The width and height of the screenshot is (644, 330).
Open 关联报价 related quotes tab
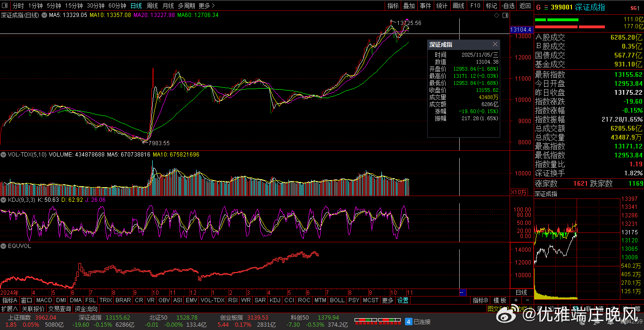[33, 309]
